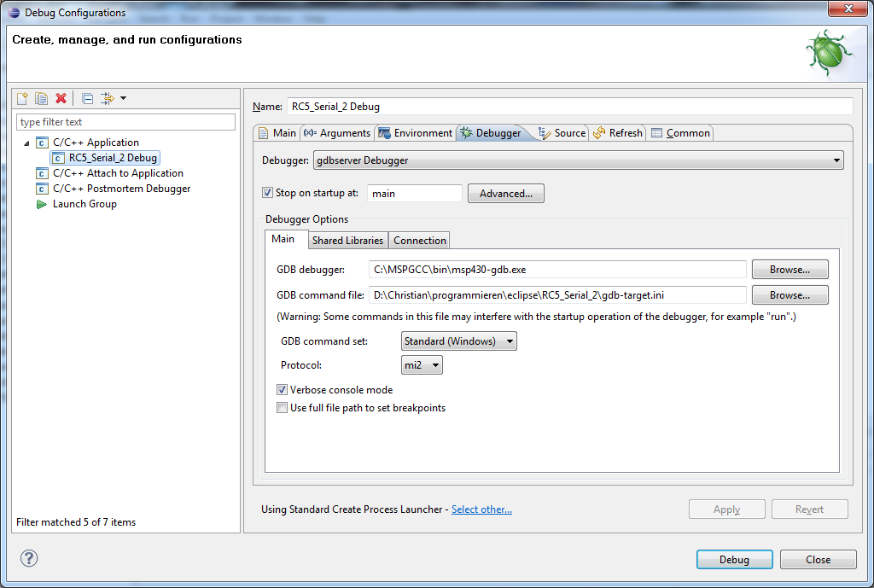Click the 'Select other...' launcher link
This screenshot has height=588, width=874.
coord(481,509)
